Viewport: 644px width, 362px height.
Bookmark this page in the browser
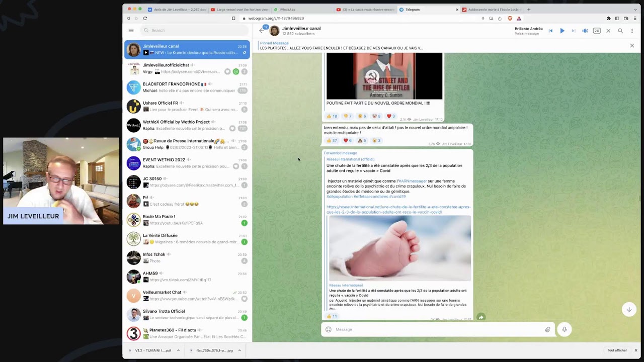click(x=233, y=18)
